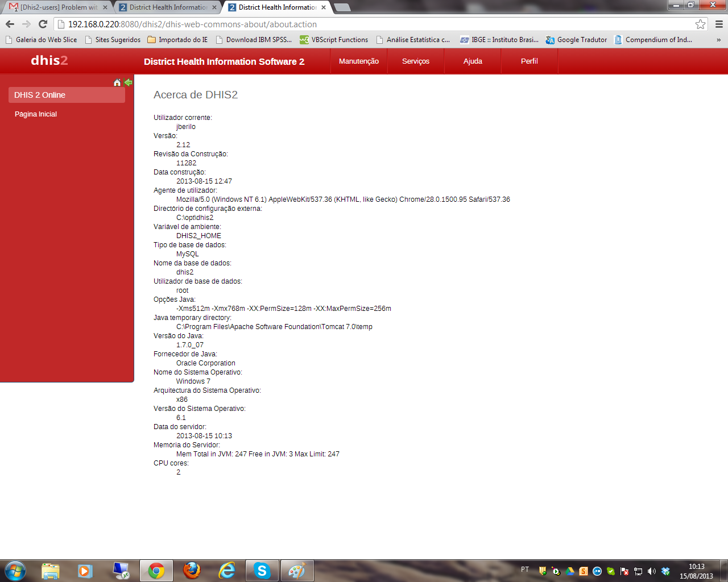Show more bookmarks with chevron
The image size is (728, 582).
click(719, 40)
